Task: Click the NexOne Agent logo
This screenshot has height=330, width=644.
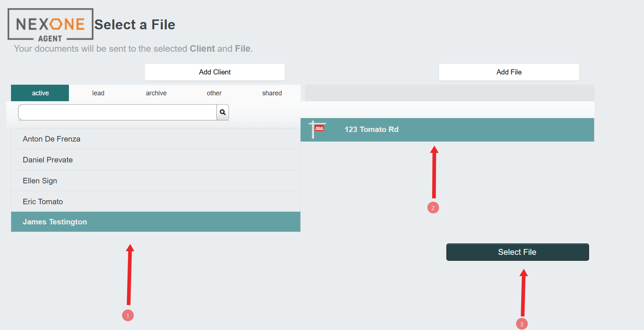Action: tap(51, 25)
